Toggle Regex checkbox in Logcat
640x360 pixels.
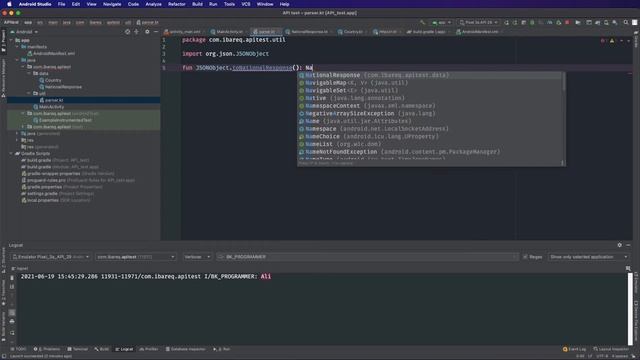coord(525,257)
